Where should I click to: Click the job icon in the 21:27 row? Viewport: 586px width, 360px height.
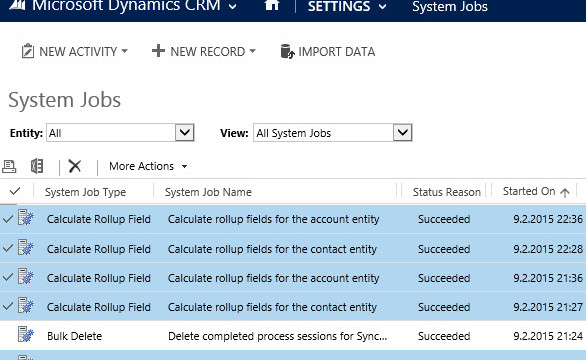tap(26, 305)
